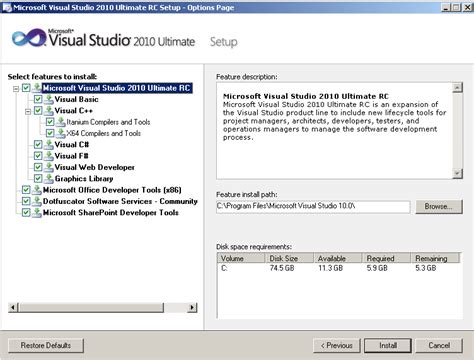The image size is (474, 360).
Task: Click the install icon beside Visual C++
Action: (x=49, y=110)
